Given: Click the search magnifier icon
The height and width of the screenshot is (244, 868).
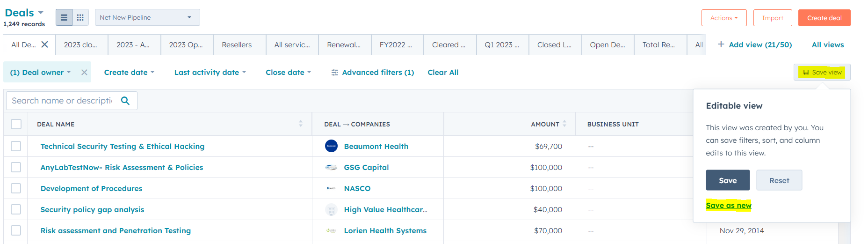Looking at the screenshot, I should 125,101.
